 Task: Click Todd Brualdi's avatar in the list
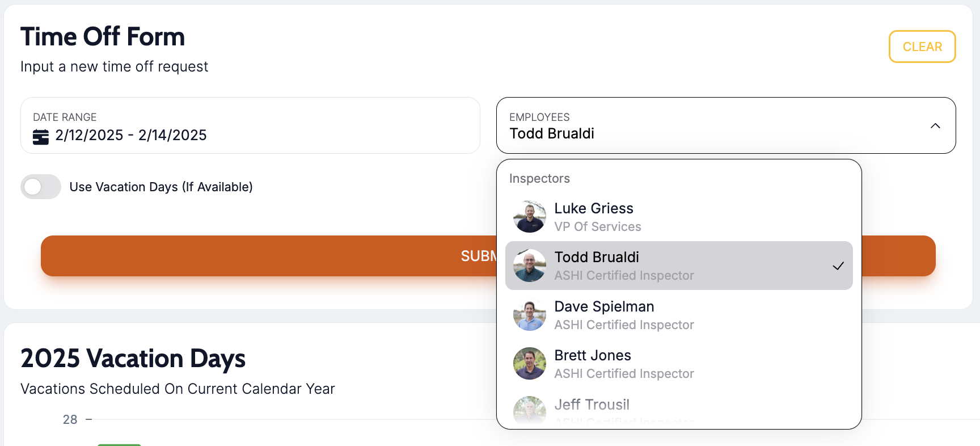529,266
